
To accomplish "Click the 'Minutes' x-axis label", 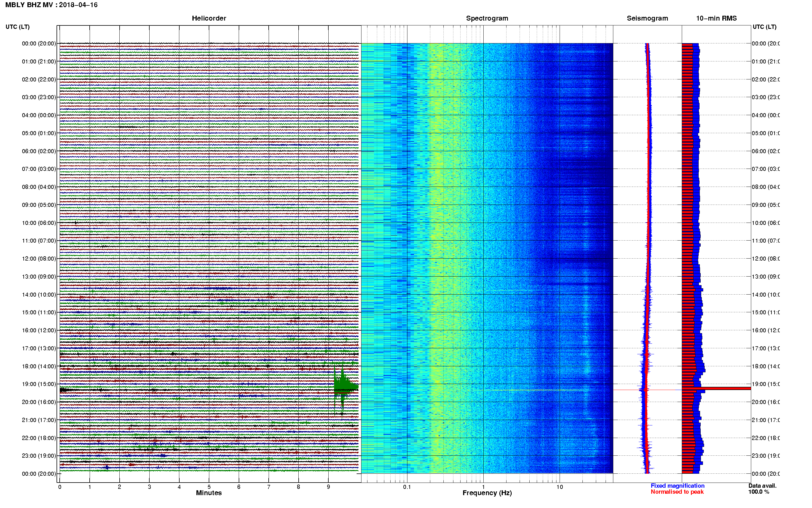I will (209, 493).
